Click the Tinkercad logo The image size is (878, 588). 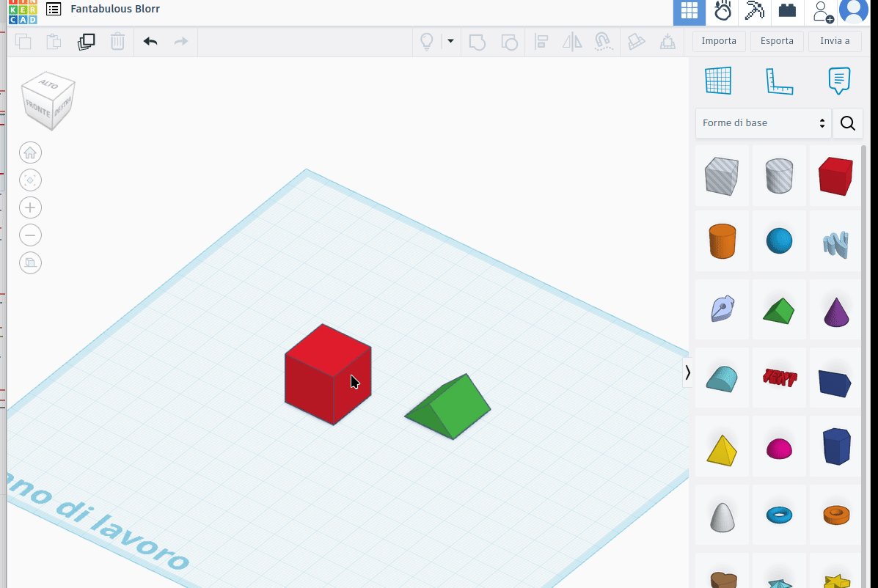point(23,12)
